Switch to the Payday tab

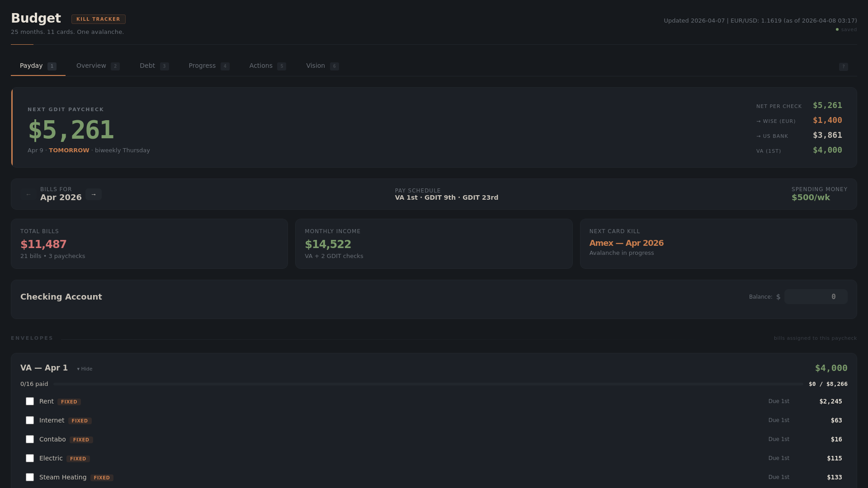38,66
